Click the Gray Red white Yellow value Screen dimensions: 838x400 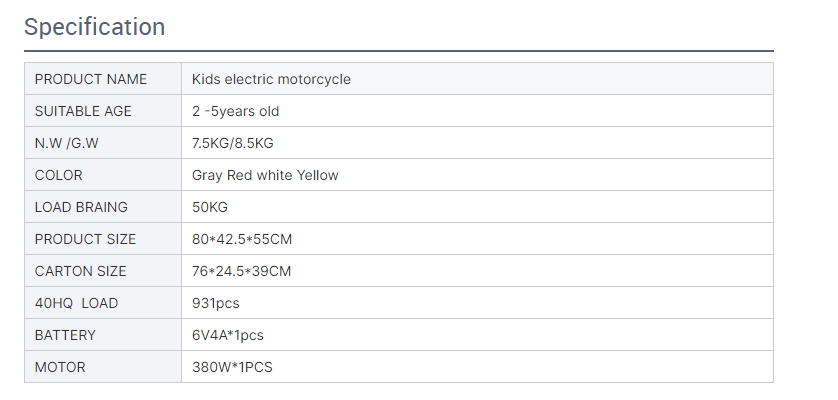tap(265, 175)
